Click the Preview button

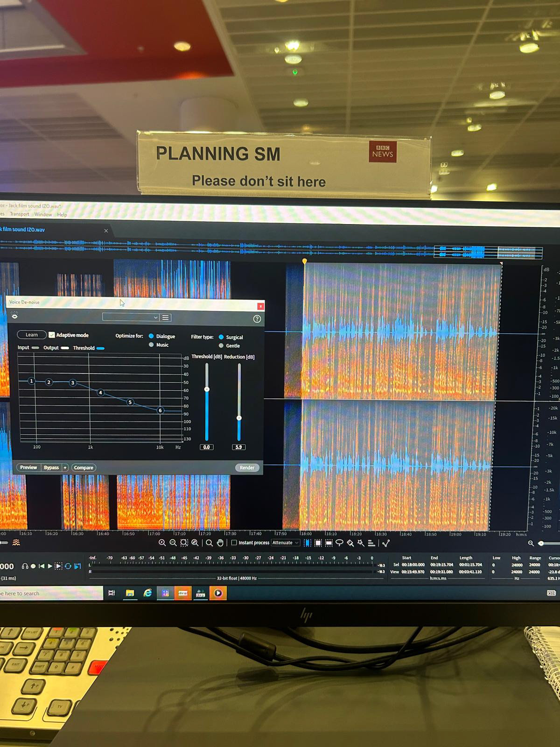pos(28,467)
